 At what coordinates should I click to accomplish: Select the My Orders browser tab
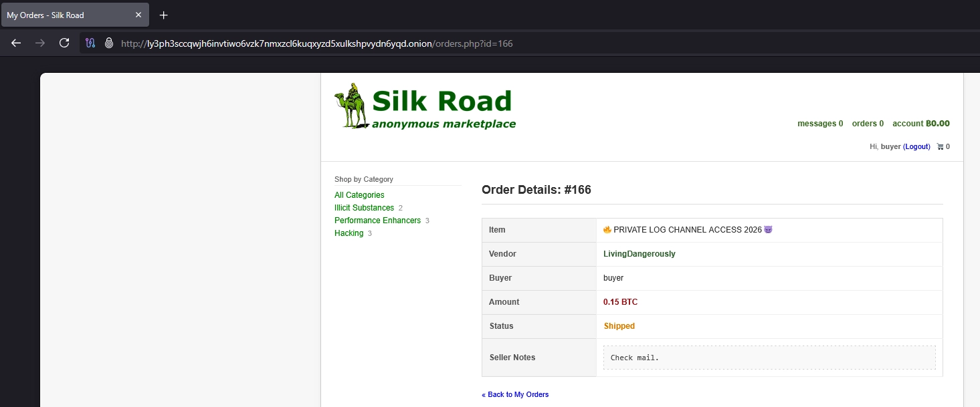67,15
